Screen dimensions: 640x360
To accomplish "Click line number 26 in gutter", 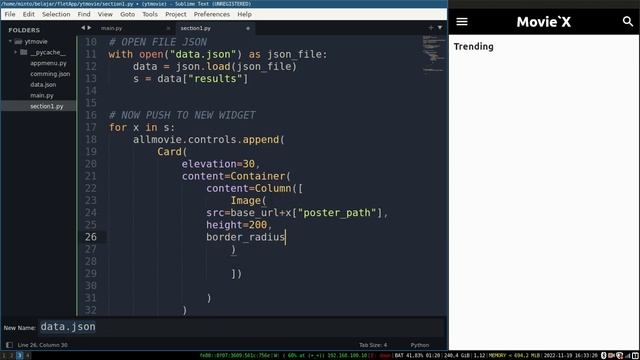I will click(x=91, y=237).
